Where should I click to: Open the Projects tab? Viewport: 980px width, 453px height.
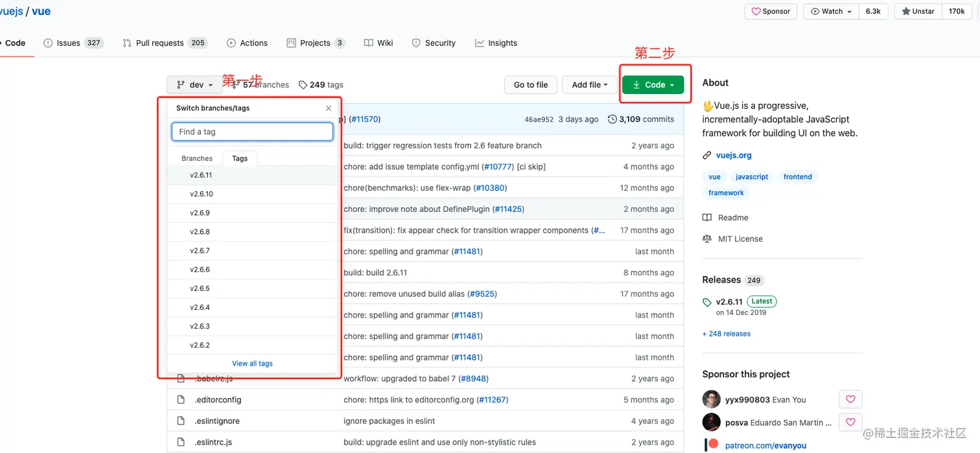tap(316, 43)
